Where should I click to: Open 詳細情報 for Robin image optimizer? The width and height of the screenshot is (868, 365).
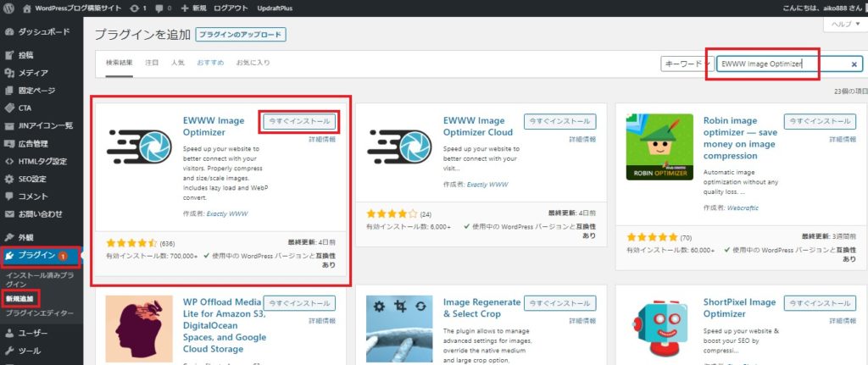(x=843, y=140)
